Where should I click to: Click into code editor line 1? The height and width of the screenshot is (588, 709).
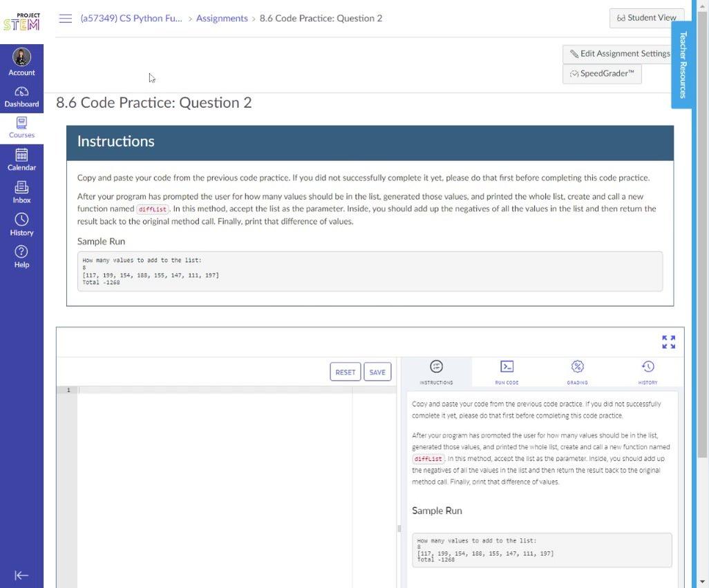tap(214, 390)
